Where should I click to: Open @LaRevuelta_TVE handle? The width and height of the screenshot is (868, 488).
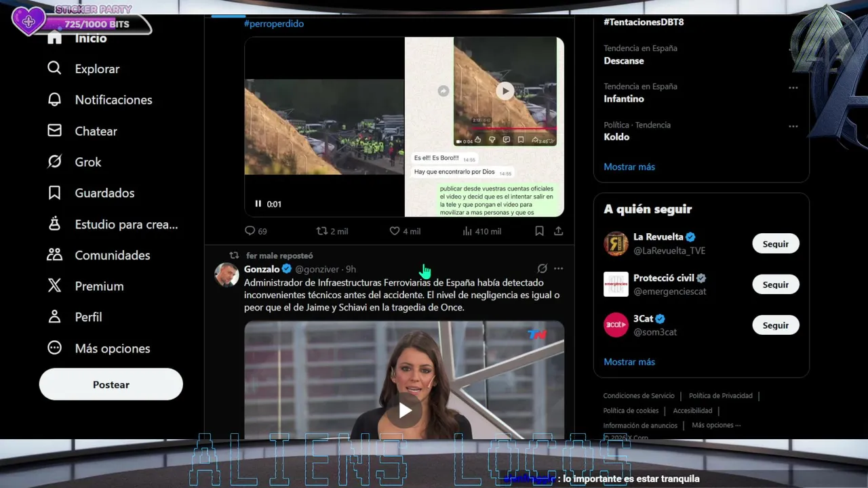click(x=669, y=251)
